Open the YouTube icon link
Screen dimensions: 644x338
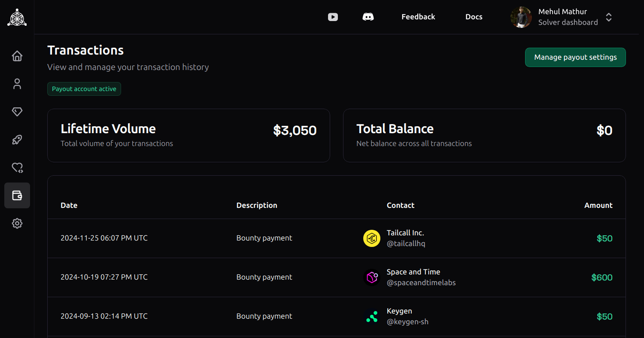coord(333,17)
